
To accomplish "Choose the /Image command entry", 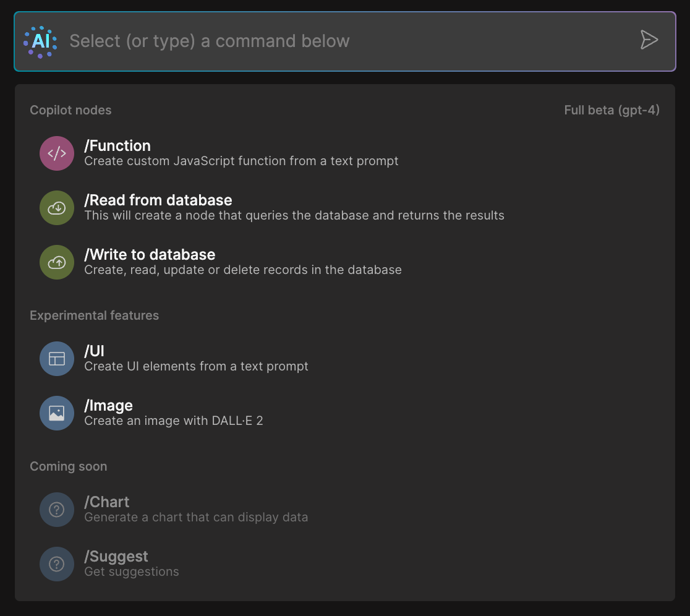I will pyautogui.click(x=109, y=406).
